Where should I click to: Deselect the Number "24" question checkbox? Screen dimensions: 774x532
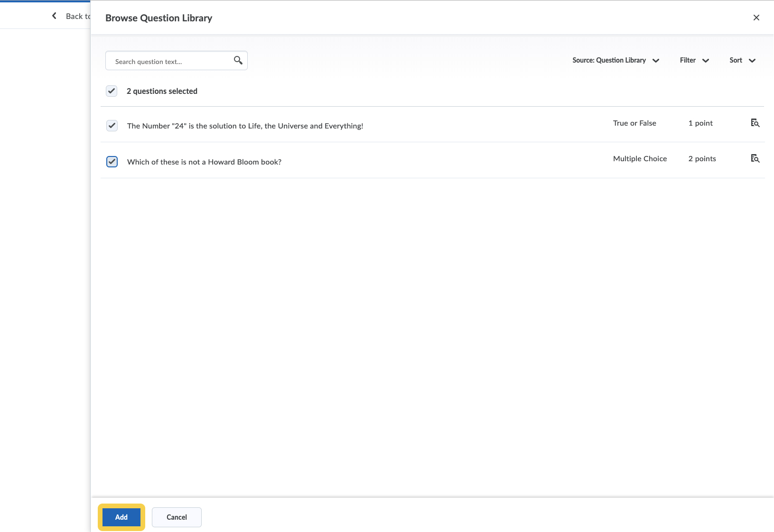click(112, 126)
